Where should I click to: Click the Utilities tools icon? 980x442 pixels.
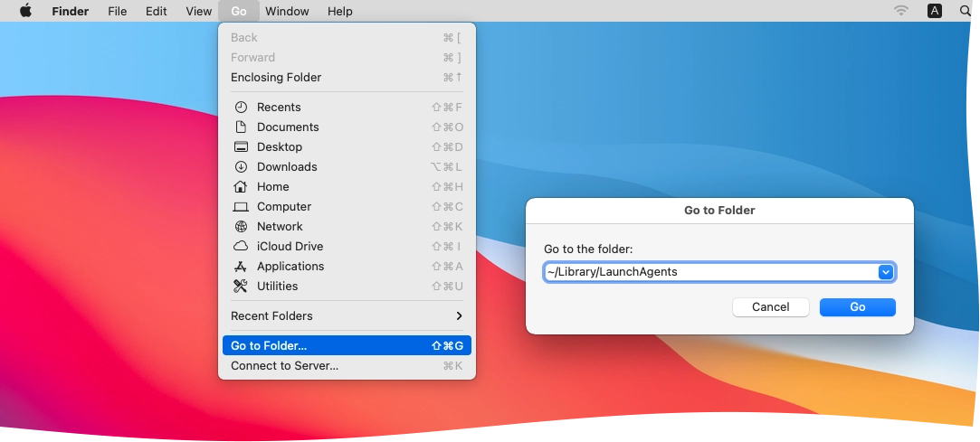click(241, 287)
